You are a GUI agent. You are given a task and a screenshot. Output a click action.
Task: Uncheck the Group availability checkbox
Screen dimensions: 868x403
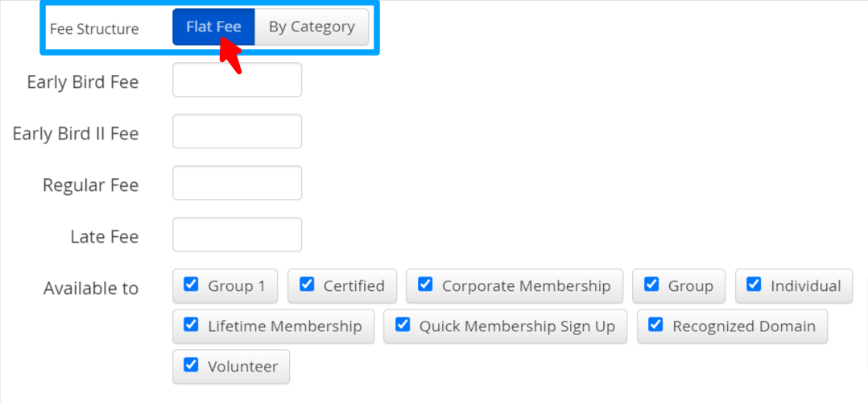651,285
